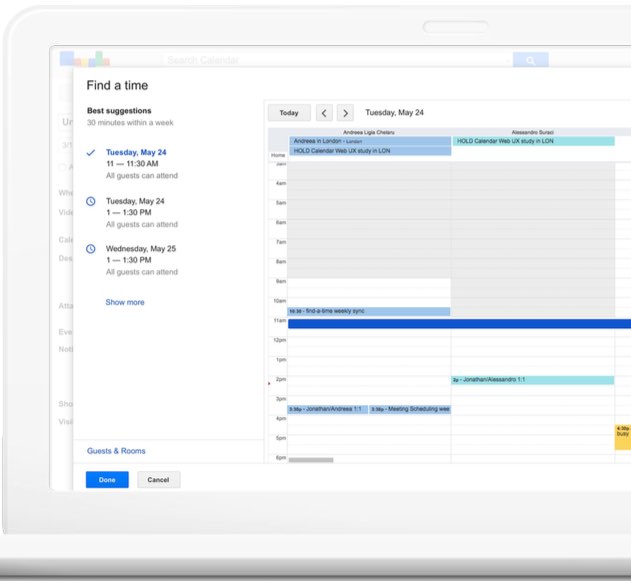The height and width of the screenshot is (581, 631).
Task: Open the find-a-time weekly sync event
Action: (x=368, y=311)
